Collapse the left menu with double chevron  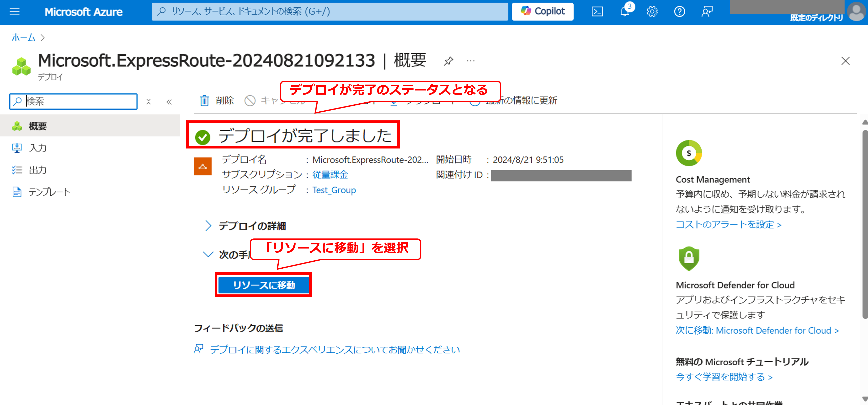click(169, 102)
